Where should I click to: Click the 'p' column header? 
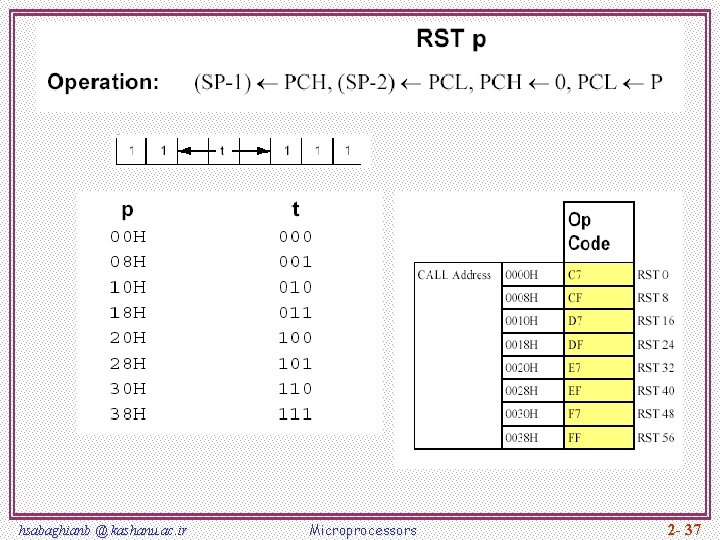pos(128,210)
